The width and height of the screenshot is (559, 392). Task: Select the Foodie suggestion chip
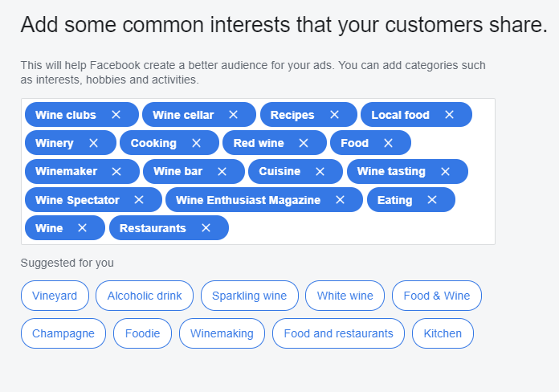(142, 333)
